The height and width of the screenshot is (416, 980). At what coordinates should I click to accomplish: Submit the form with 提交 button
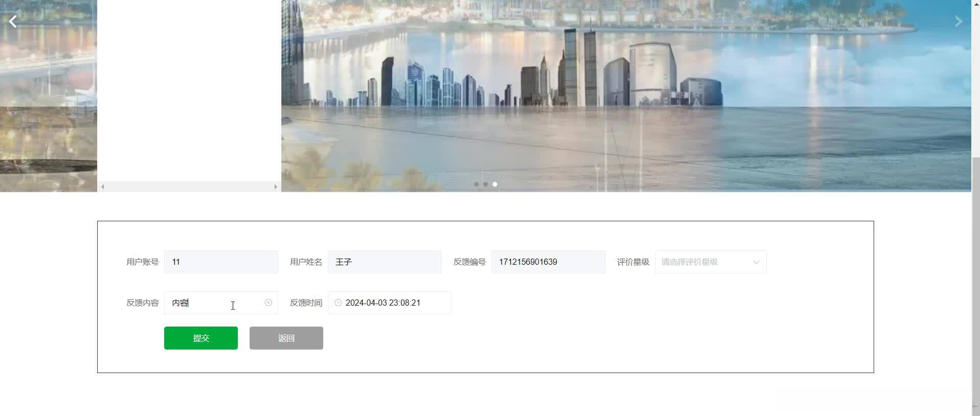click(x=201, y=338)
